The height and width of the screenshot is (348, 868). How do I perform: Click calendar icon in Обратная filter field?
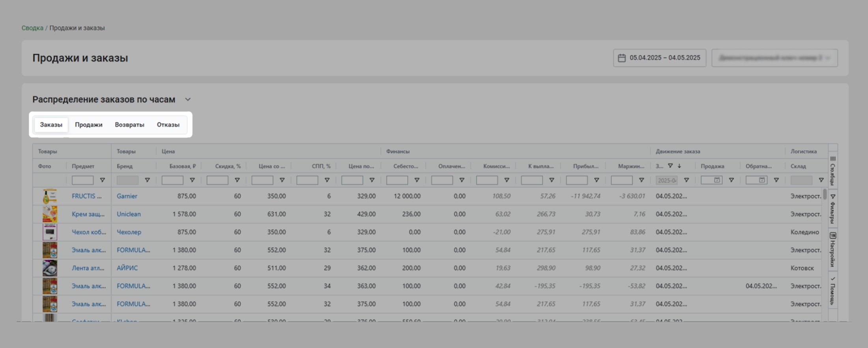(x=762, y=180)
